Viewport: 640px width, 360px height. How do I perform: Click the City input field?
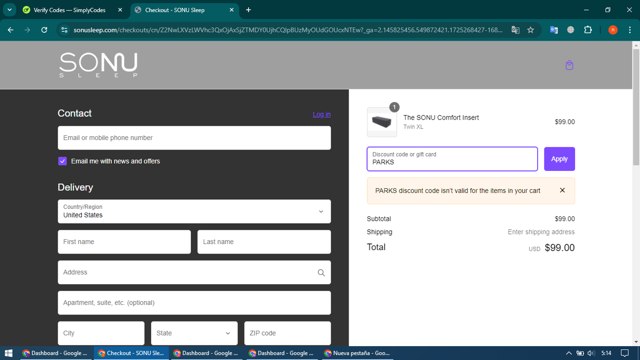101,333
